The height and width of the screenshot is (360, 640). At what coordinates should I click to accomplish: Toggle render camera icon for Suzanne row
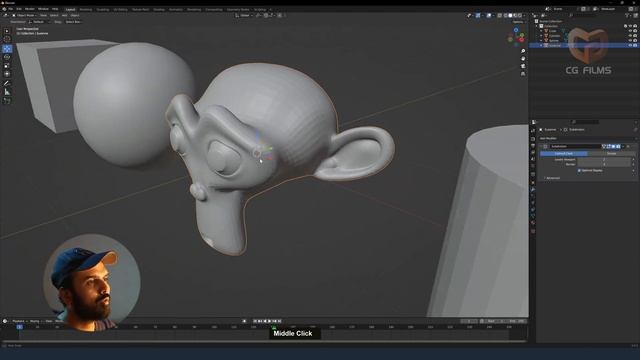coord(635,45)
